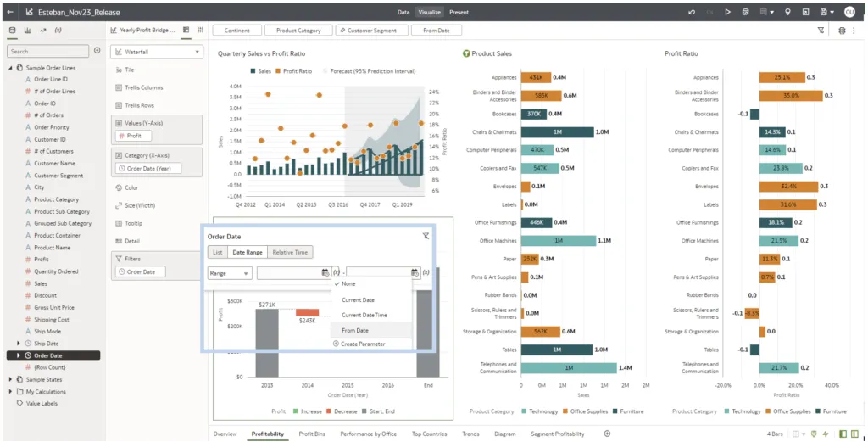868x442 pixels.
Task: Switch to the Profit Bins canvas tab
Action: 312,434
